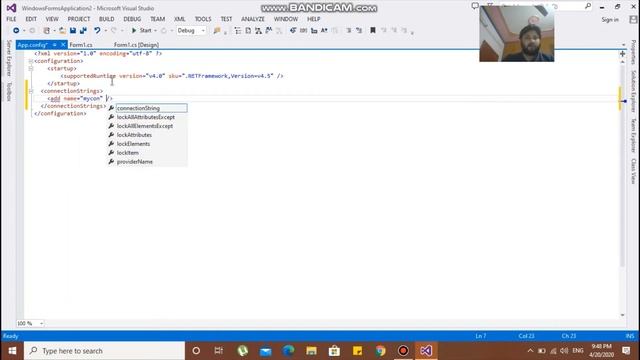The width and height of the screenshot is (640, 360).
Task: Close the App.config tab
Action: 63,45
